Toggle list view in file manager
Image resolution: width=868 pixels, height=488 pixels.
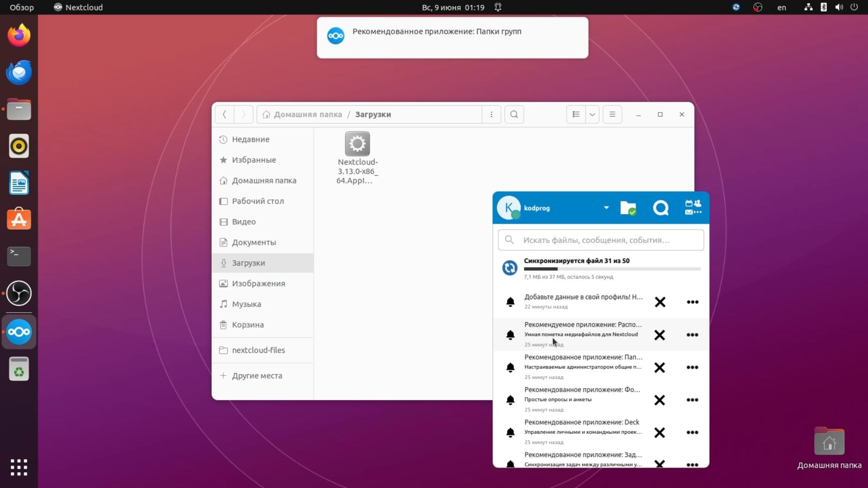[x=576, y=114]
